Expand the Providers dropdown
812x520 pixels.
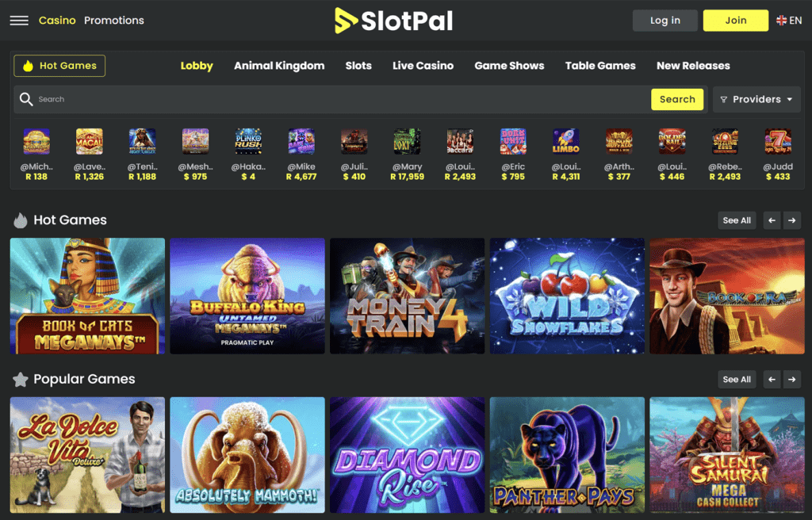coord(756,99)
